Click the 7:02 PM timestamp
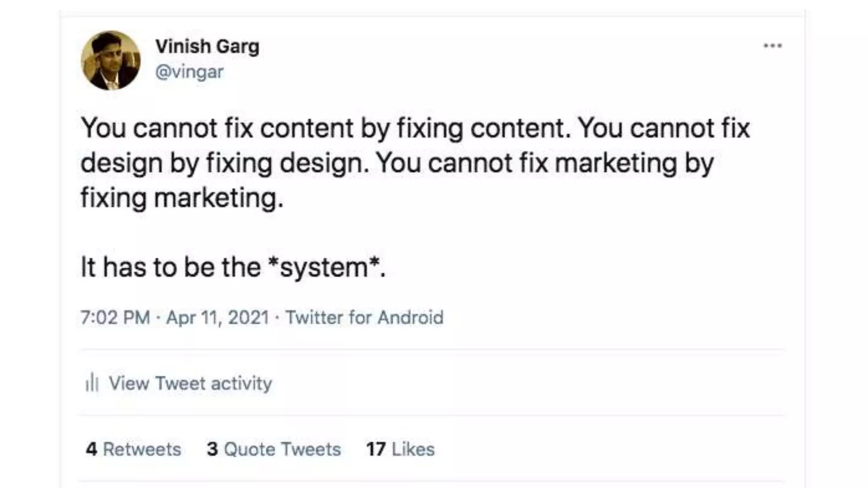 tap(115, 317)
